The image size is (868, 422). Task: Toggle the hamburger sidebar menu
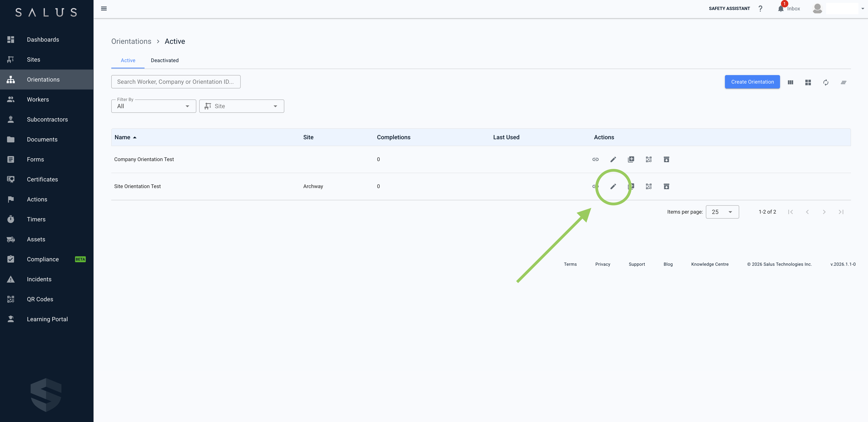(104, 9)
